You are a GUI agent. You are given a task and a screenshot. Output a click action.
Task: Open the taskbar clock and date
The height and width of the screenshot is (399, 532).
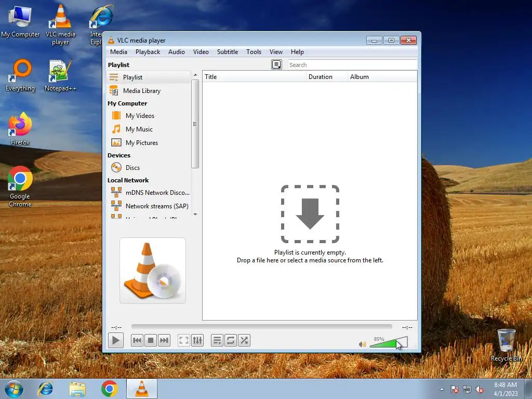click(x=506, y=389)
